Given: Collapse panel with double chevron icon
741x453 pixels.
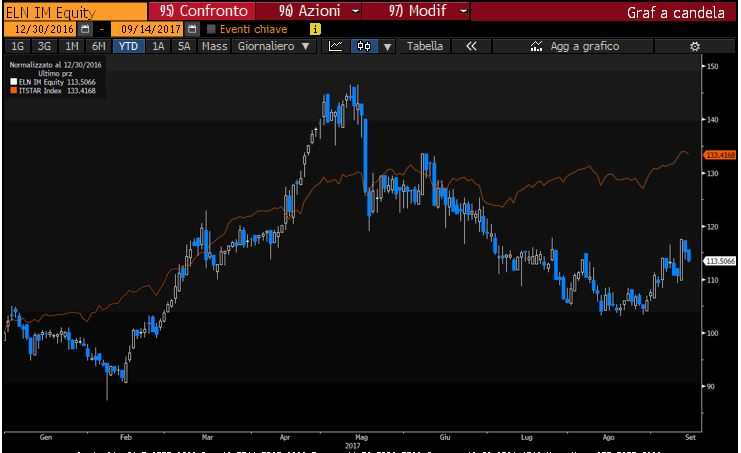Looking at the screenshot, I should coord(472,46).
